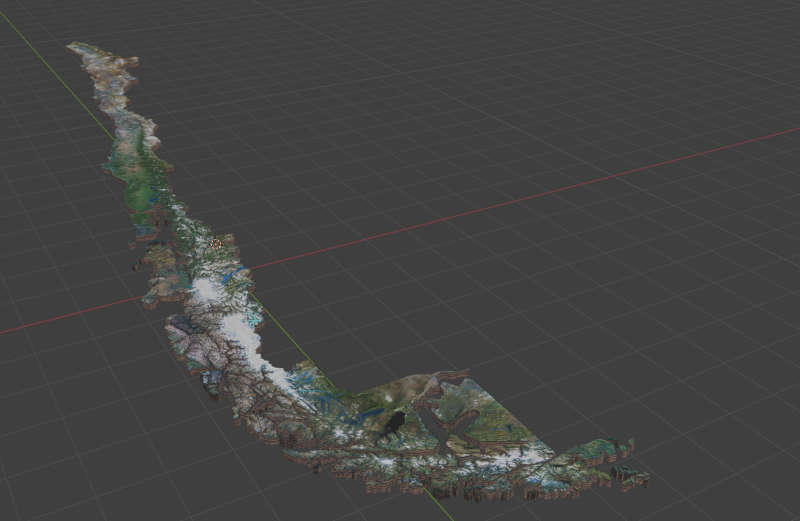The height and width of the screenshot is (521, 800).
Task: Click the orange object origin dot
Action: pos(216,243)
